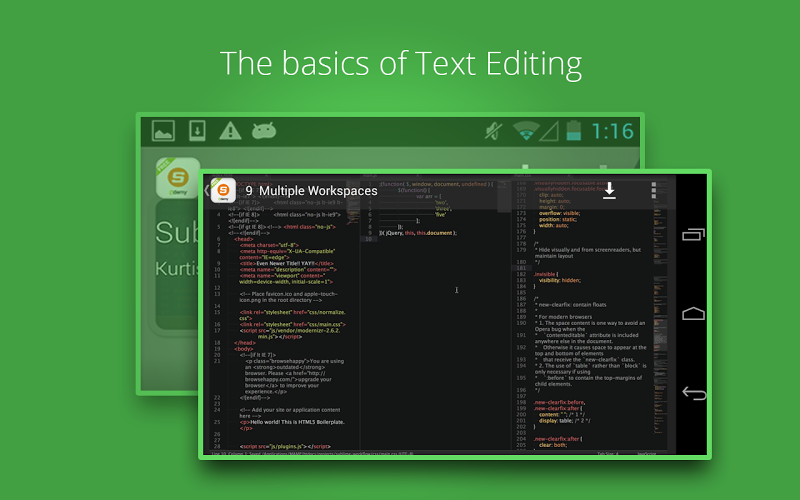The height and width of the screenshot is (500, 800).
Task: Tap the battery status icon
Action: pyautogui.click(x=574, y=131)
